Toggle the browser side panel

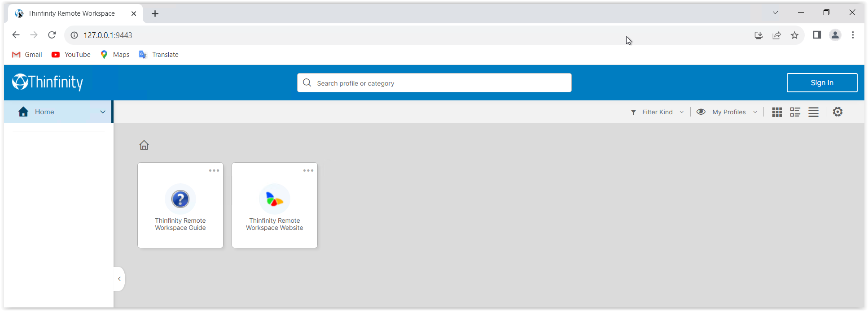pyautogui.click(x=817, y=35)
